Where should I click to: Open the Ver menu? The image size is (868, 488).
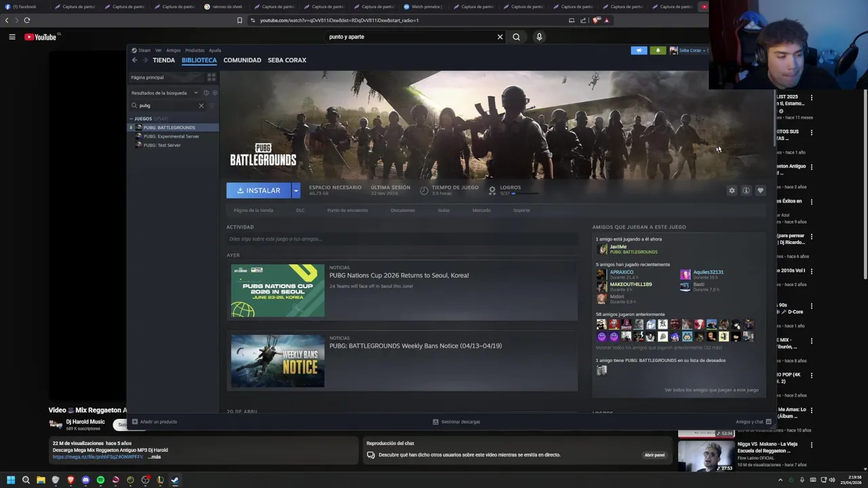pyautogui.click(x=158, y=50)
